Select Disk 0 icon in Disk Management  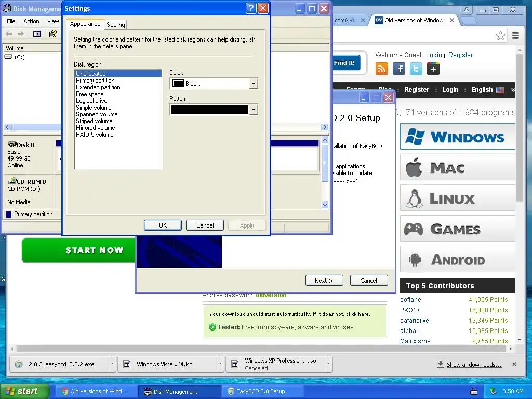pyautogui.click(x=12, y=144)
